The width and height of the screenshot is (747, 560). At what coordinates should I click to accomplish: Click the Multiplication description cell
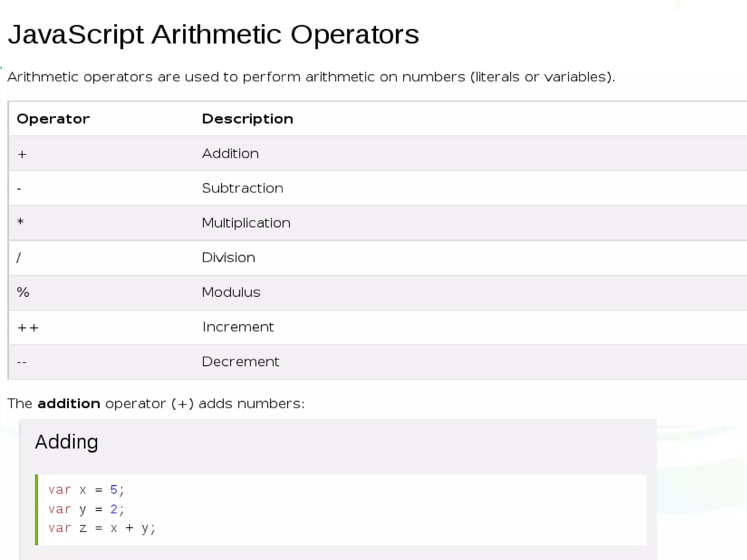tap(246, 223)
